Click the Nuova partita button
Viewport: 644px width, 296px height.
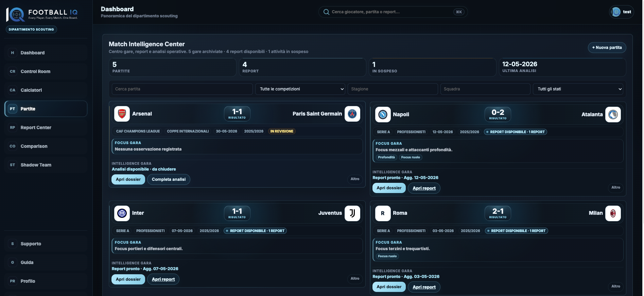point(607,48)
